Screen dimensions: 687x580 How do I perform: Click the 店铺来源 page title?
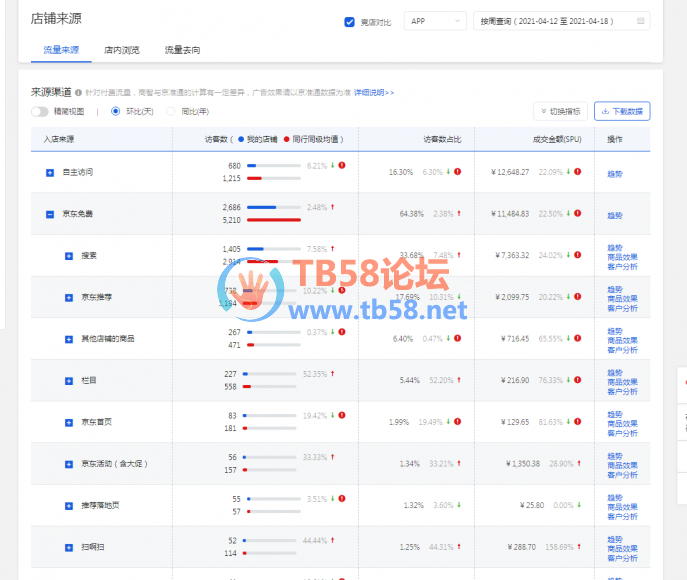[56, 18]
